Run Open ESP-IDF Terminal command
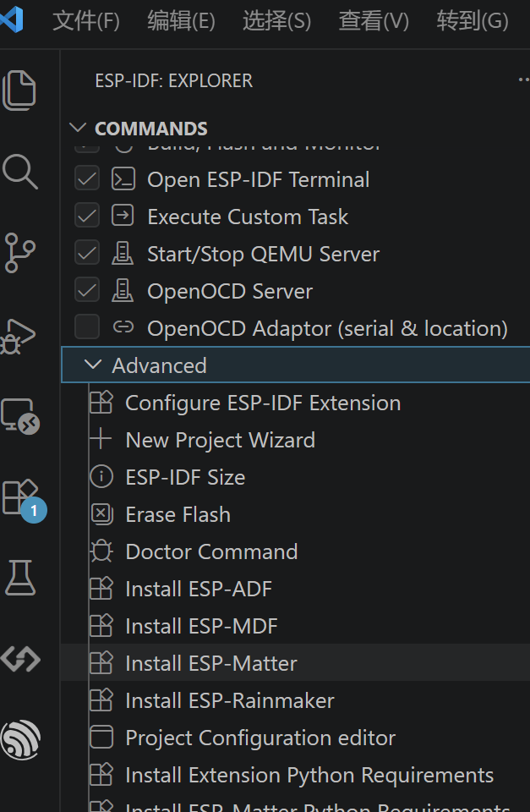 coord(259,179)
